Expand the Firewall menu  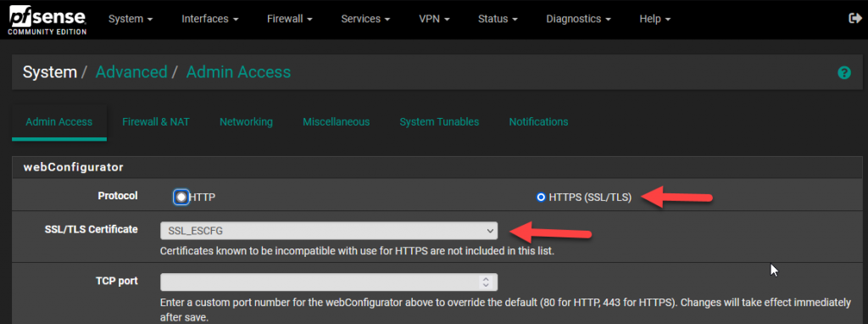(x=290, y=19)
